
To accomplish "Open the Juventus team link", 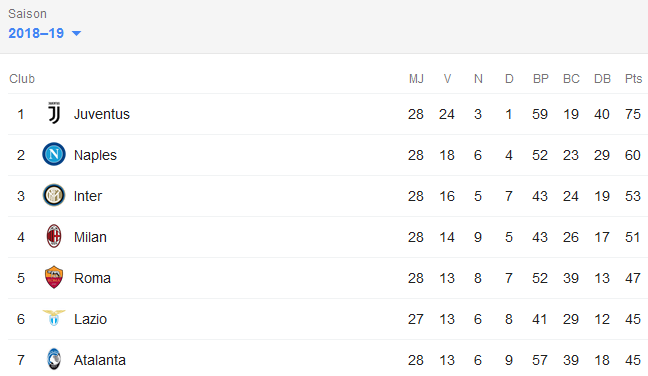I will pos(102,114).
